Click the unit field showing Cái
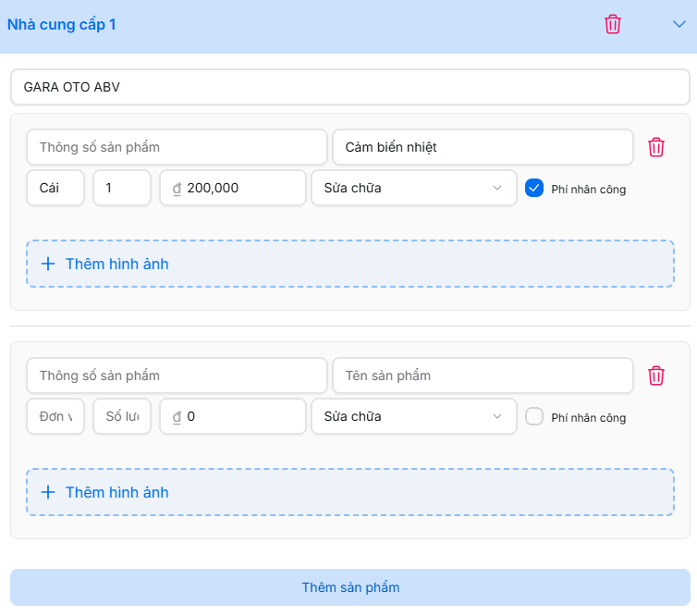 pos(55,188)
